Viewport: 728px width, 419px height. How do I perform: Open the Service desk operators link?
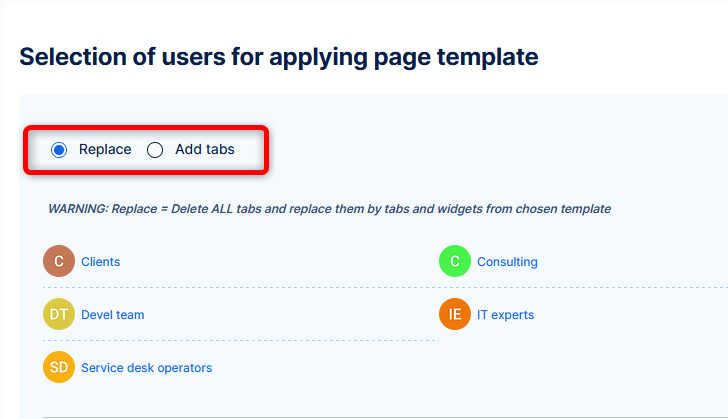click(146, 368)
